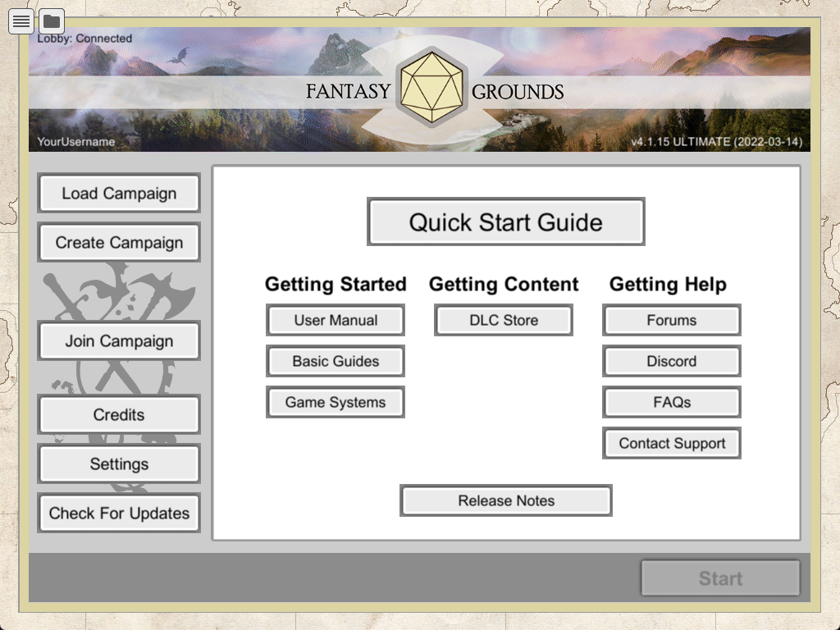Select Create Campaign
The image size is (840, 630).
(119, 243)
